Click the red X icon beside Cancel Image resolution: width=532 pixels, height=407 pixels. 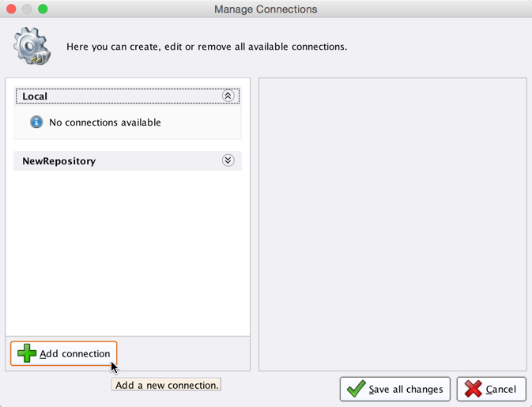coord(473,389)
